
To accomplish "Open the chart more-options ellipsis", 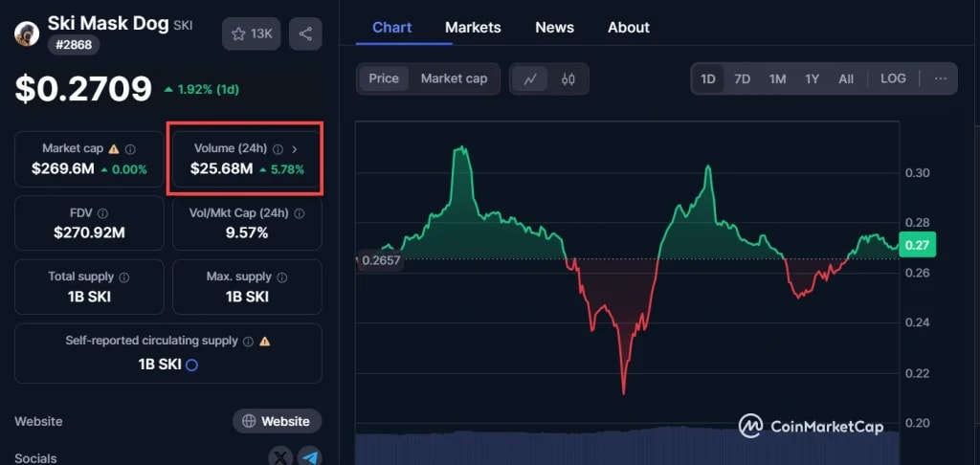I will (x=941, y=78).
